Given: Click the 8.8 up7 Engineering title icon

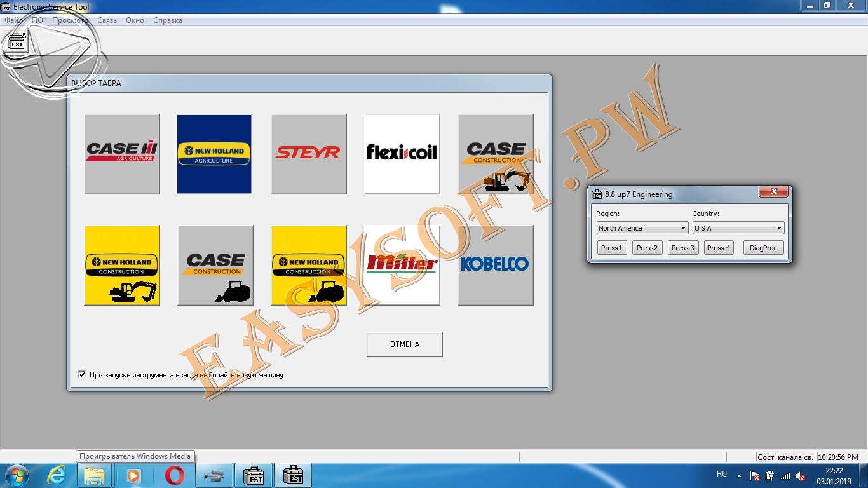Looking at the screenshot, I should (597, 194).
